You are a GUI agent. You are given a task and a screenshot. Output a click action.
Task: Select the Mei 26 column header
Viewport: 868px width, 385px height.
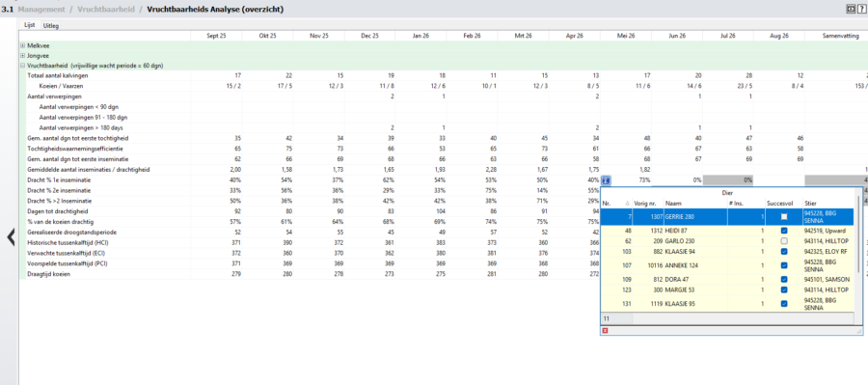[626, 36]
